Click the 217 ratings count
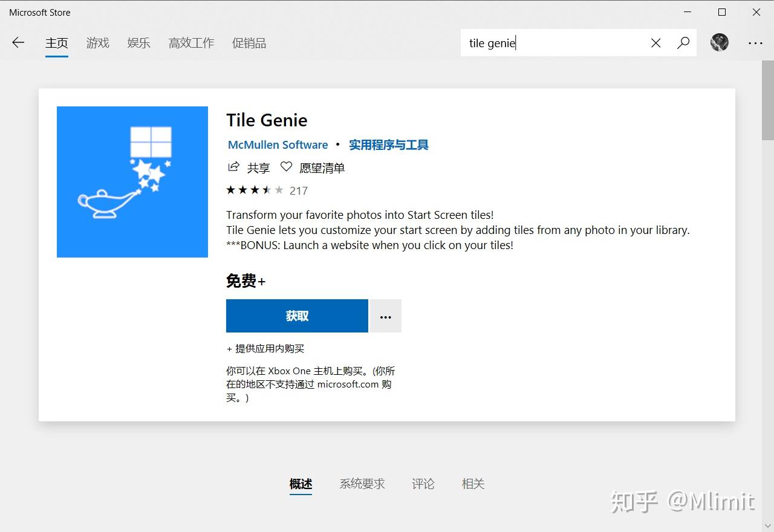The width and height of the screenshot is (774, 532). click(x=299, y=191)
